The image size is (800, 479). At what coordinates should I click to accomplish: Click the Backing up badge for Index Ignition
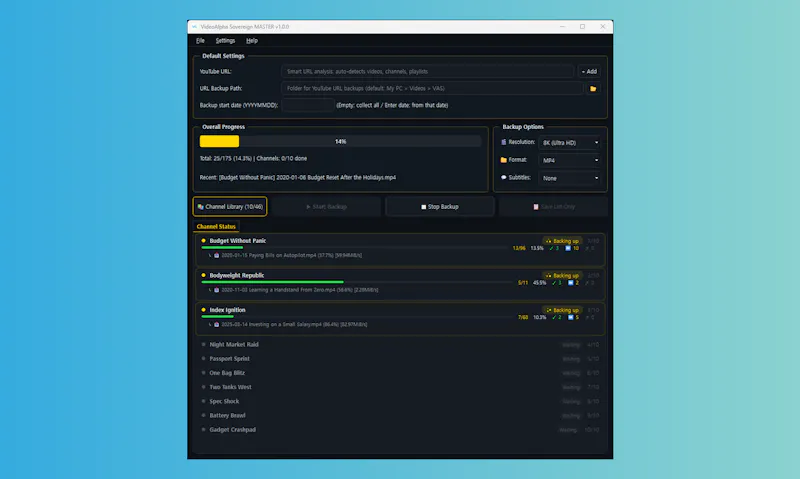click(562, 310)
